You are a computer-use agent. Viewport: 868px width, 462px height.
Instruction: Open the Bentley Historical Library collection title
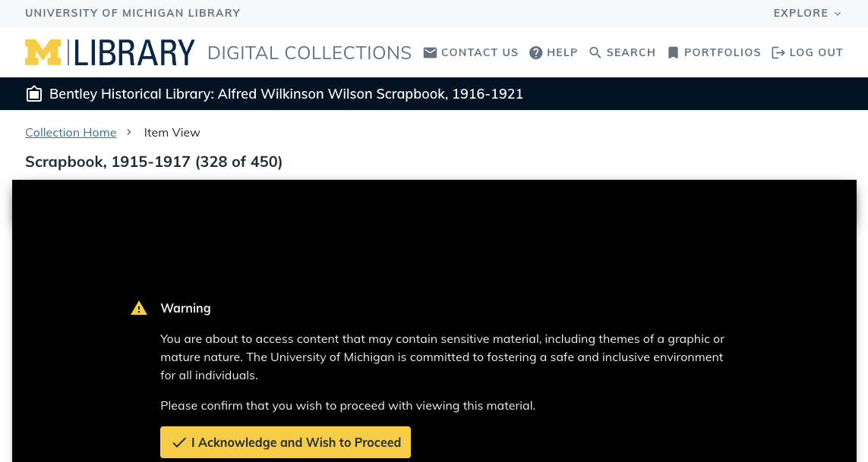(x=286, y=94)
